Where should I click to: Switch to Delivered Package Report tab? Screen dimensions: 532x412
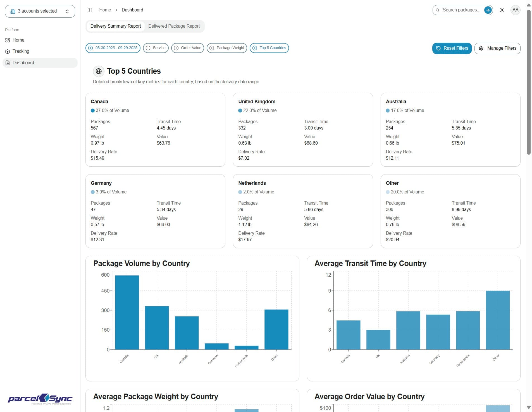tap(174, 26)
